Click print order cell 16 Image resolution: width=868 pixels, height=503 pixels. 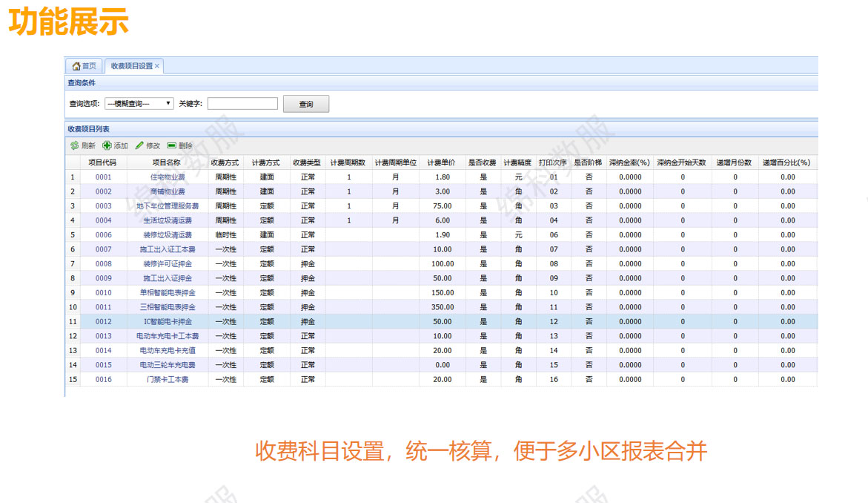[x=554, y=379]
